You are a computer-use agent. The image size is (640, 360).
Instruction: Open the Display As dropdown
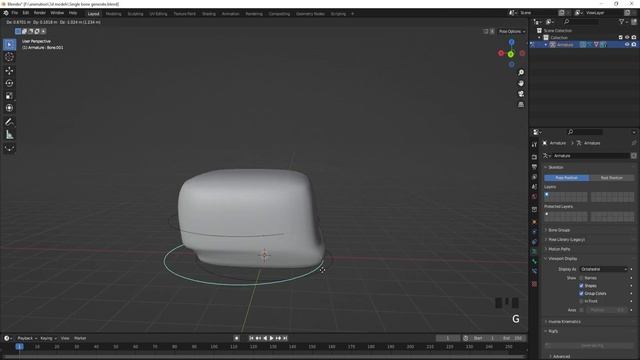click(x=604, y=269)
